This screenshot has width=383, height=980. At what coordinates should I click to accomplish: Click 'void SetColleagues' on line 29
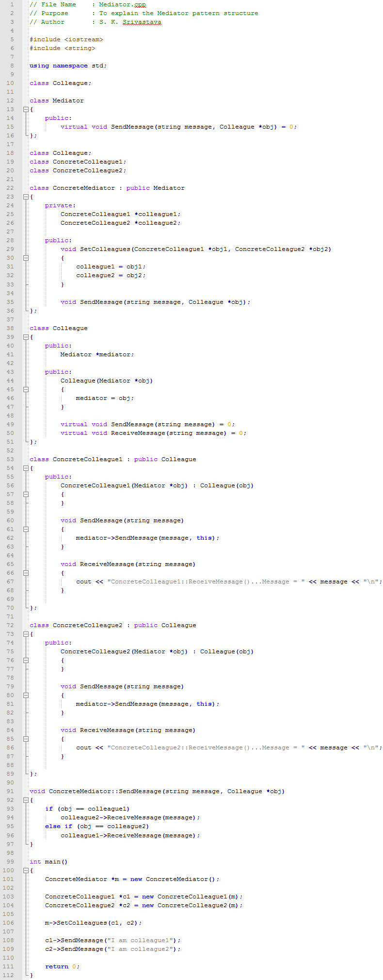96,249
